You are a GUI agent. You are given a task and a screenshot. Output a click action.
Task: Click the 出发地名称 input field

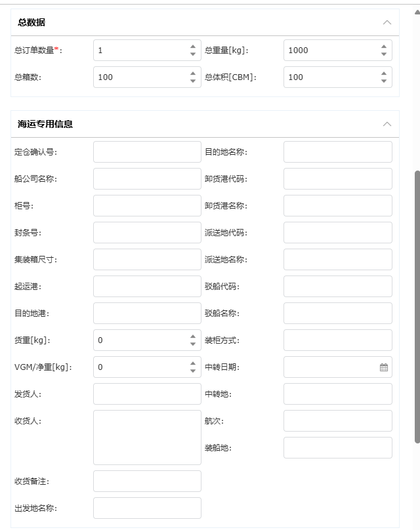(147, 508)
